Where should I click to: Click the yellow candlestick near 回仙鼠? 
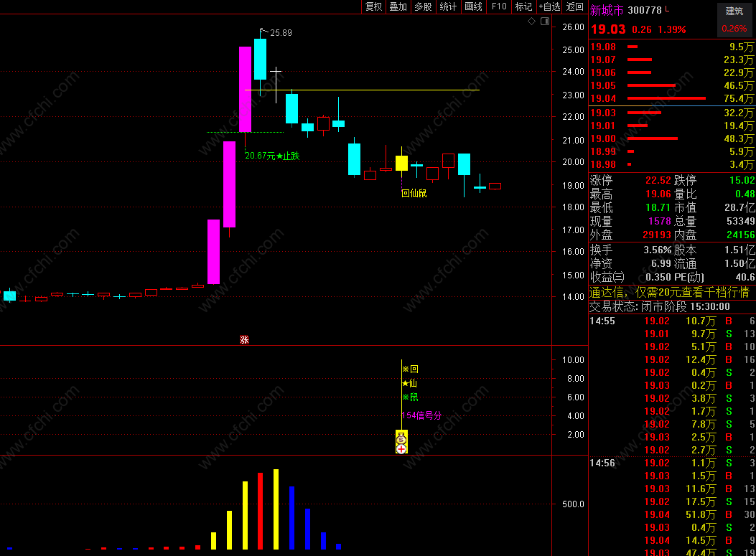(401, 164)
